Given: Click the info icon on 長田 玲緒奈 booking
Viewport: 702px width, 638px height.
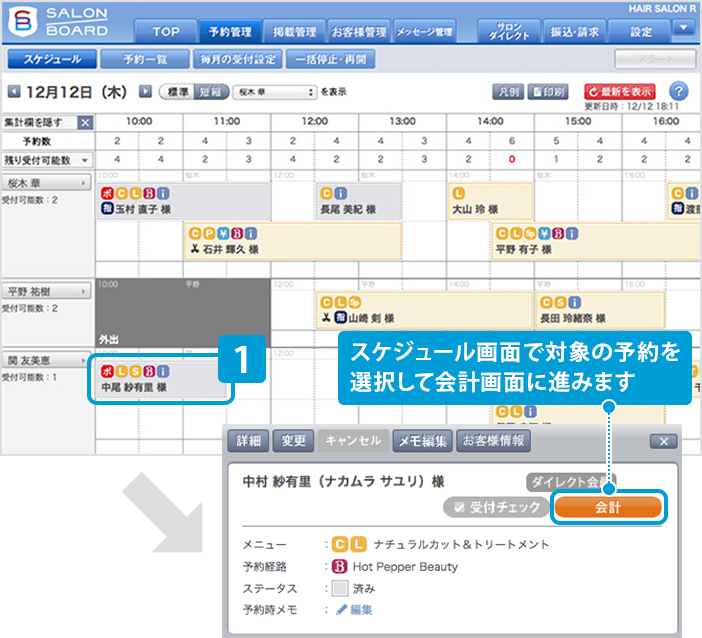Looking at the screenshot, I should pyautogui.click(x=574, y=303).
